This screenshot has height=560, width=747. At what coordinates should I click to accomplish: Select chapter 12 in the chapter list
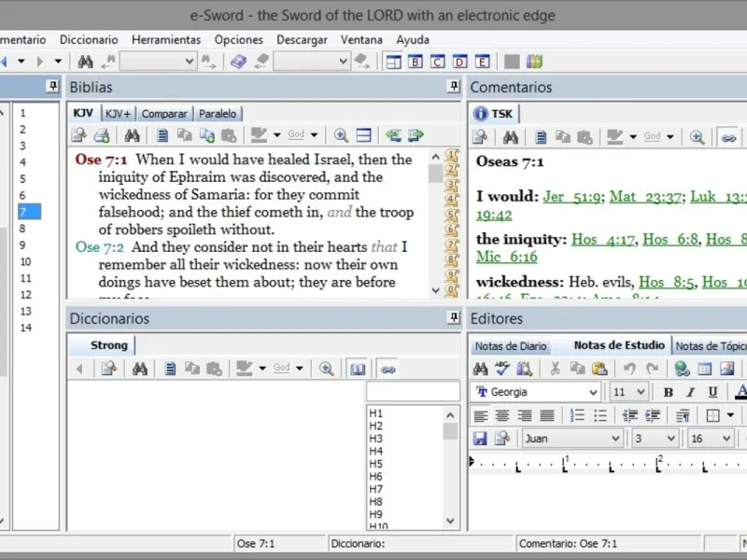(x=26, y=295)
